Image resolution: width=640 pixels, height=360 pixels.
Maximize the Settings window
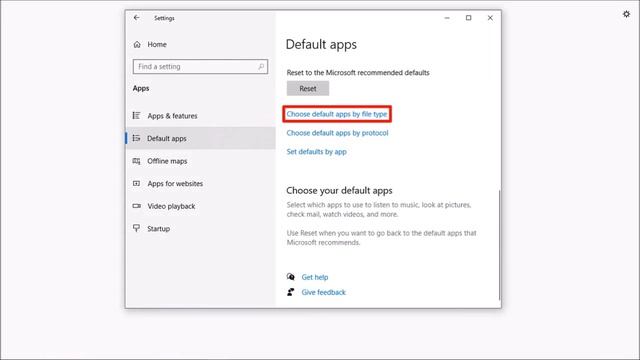tap(469, 18)
